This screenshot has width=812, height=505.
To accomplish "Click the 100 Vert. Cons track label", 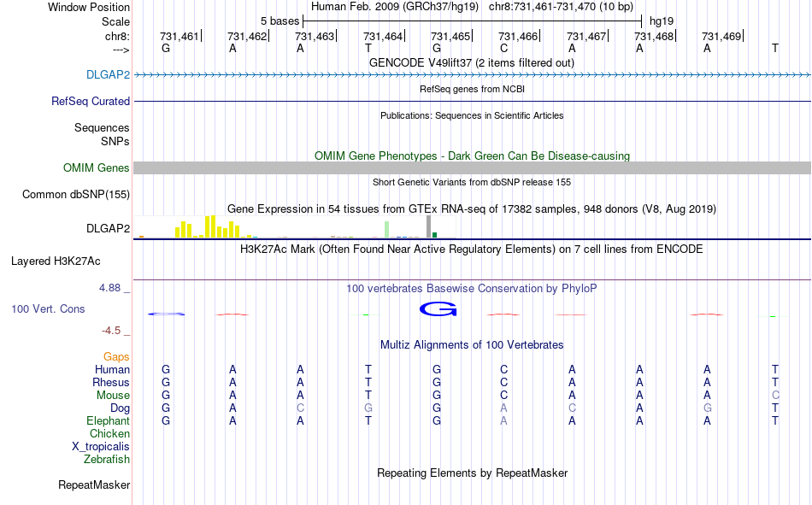I will (48, 308).
